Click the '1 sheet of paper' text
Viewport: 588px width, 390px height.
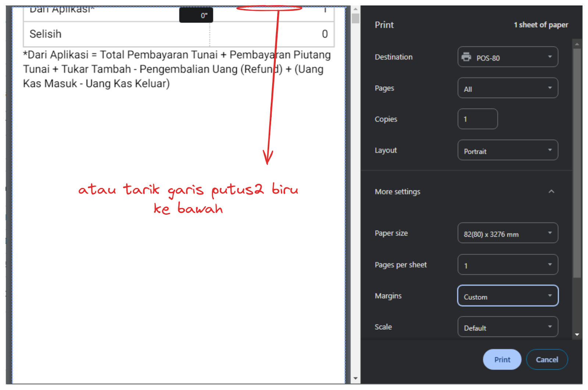541,25
